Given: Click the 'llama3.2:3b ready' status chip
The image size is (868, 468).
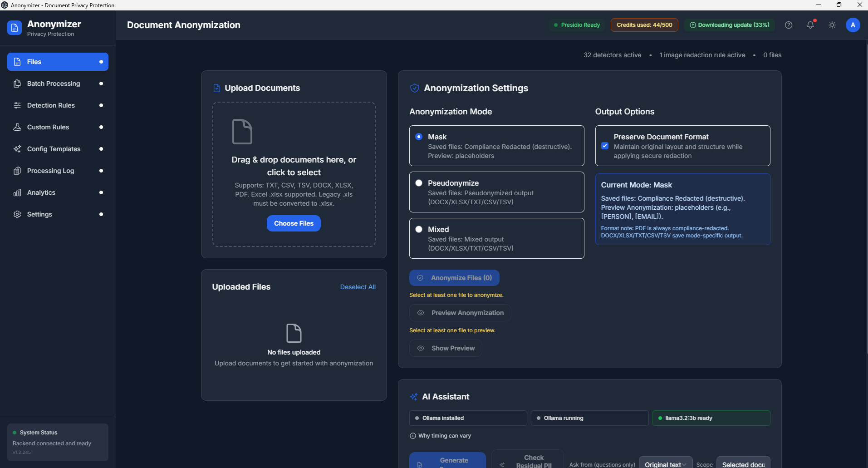Looking at the screenshot, I should coord(711,418).
